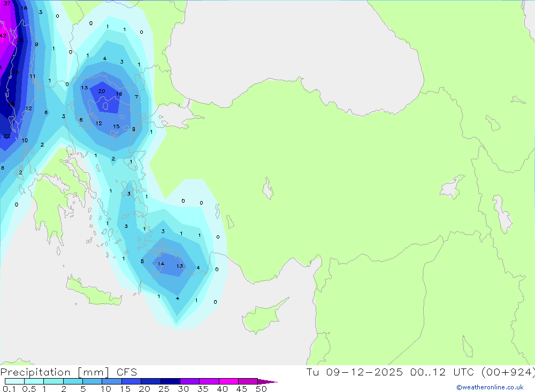
Task: Click the map value '14' in southern cell
Action: click(160, 264)
